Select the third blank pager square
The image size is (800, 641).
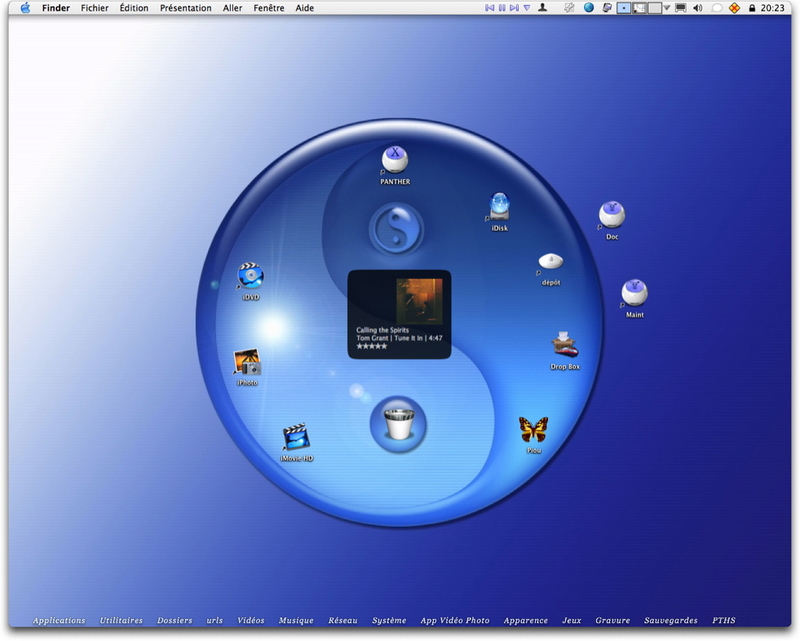click(x=655, y=8)
